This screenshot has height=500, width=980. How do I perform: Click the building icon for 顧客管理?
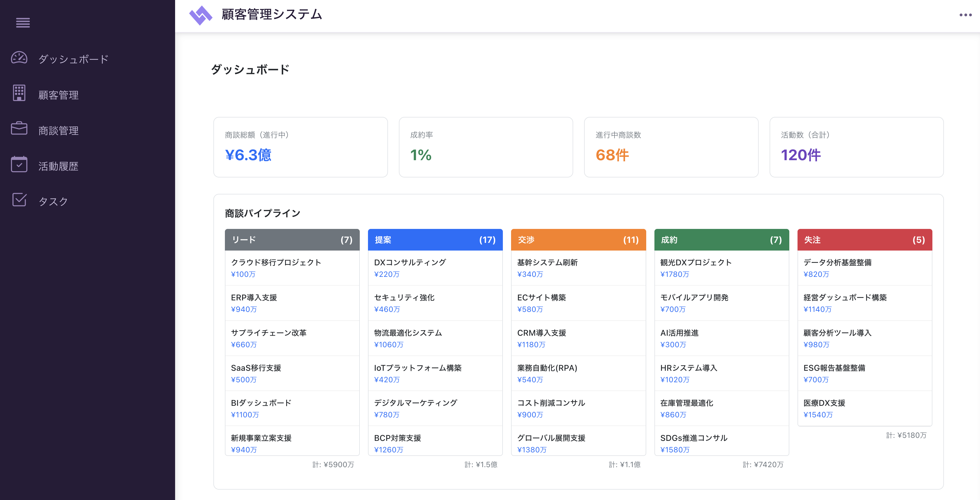click(x=19, y=93)
